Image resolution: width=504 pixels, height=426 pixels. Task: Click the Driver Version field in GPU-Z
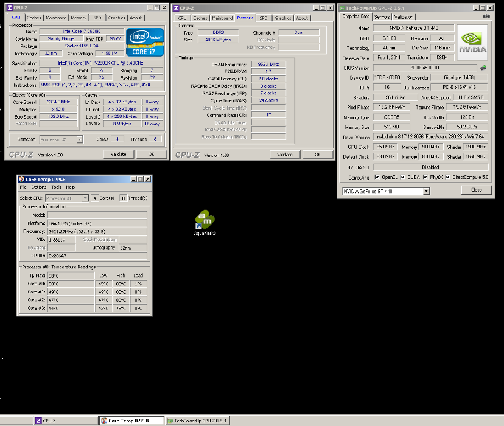point(430,137)
